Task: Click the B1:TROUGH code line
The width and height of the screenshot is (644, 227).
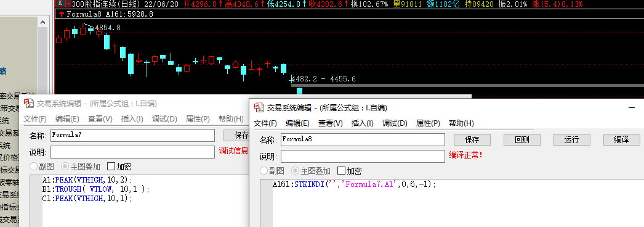Action: (x=95, y=189)
